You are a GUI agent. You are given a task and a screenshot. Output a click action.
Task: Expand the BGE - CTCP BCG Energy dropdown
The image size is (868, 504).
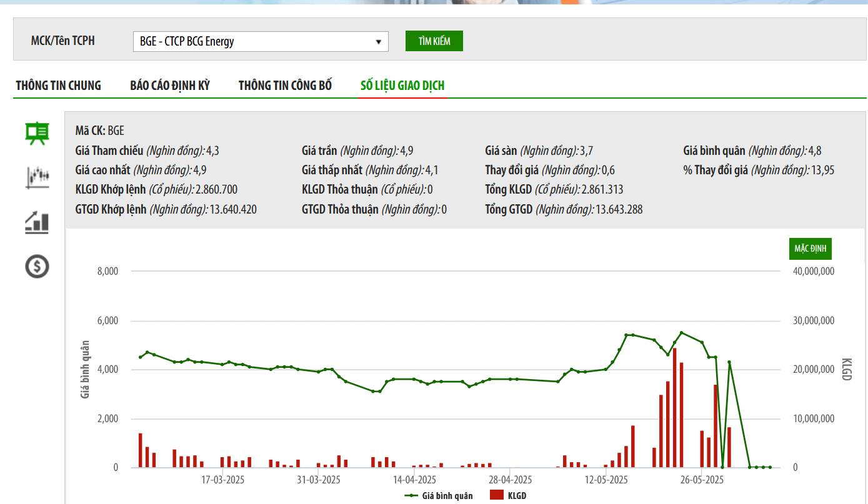[x=261, y=42]
